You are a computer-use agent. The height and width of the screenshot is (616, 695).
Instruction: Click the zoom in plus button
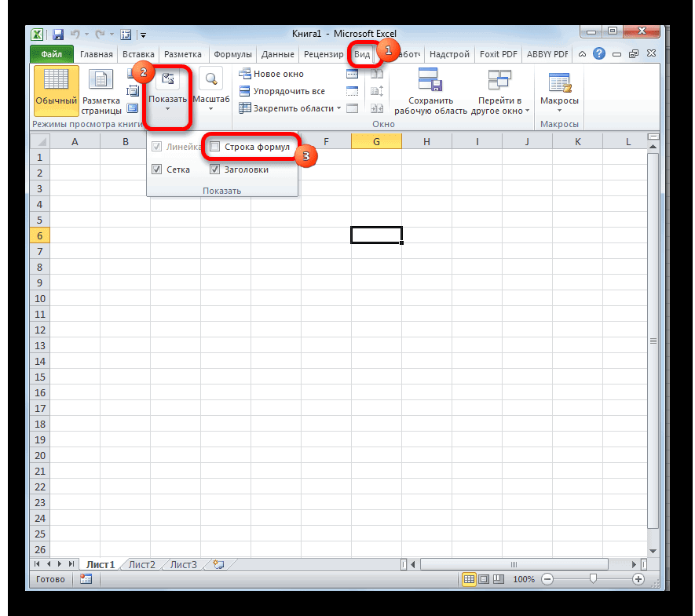638,579
